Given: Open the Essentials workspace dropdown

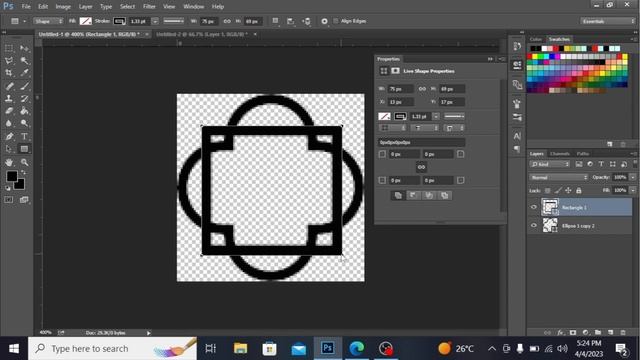Looking at the screenshot, I should tap(608, 21).
